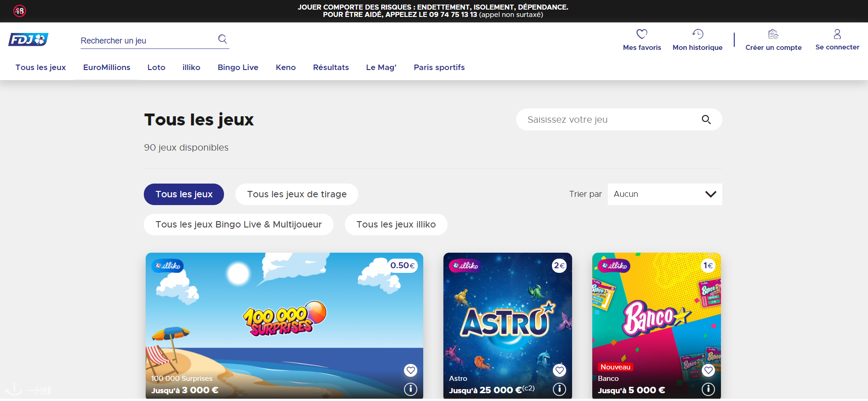Show info for Banco game
Viewport: 868px width, 401px height.
coord(708,389)
